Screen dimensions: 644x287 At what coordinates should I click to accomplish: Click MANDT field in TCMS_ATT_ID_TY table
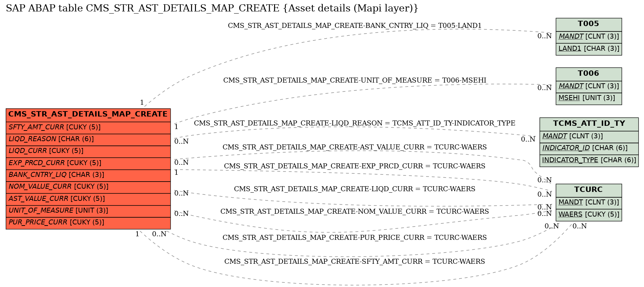point(589,137)
